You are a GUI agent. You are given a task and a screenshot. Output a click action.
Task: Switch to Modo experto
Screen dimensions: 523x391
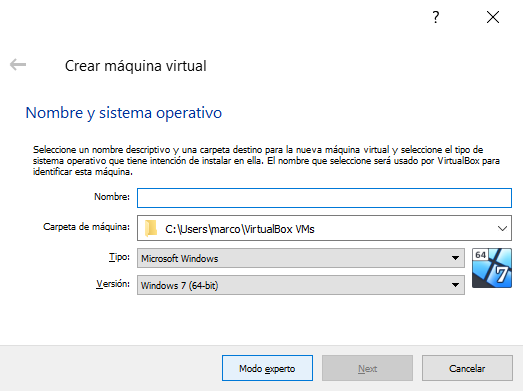[x=268, y=368]
